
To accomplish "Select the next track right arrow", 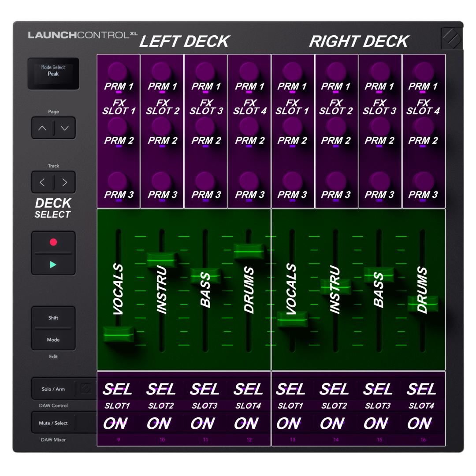I will click(65, 182).
